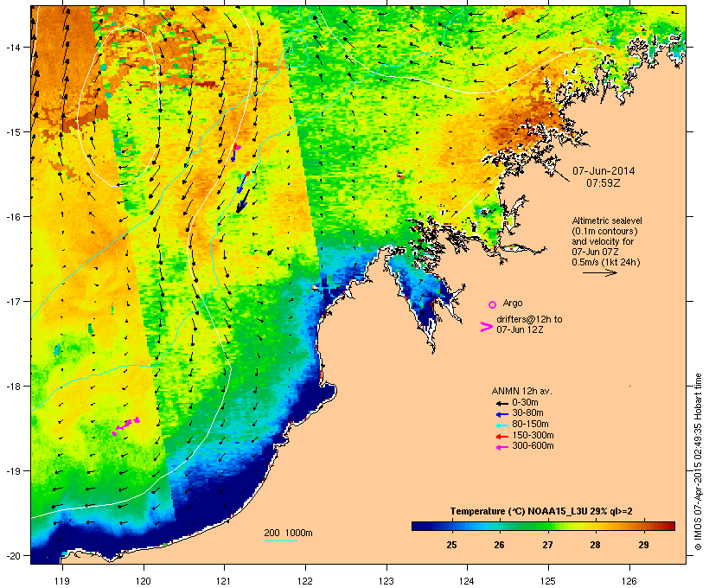Click the latitude axis label -17
Screen dimensions: 709x588
(x=12, y=301)
